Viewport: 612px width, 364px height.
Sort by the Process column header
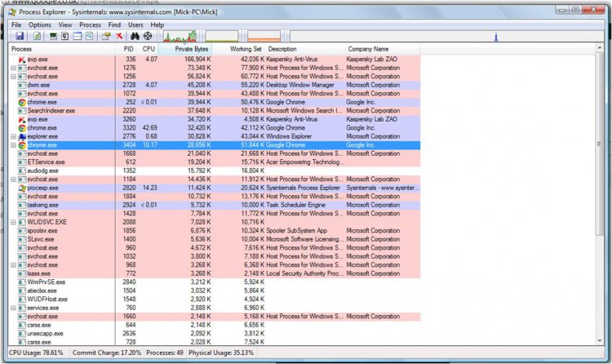pos(62,49)
